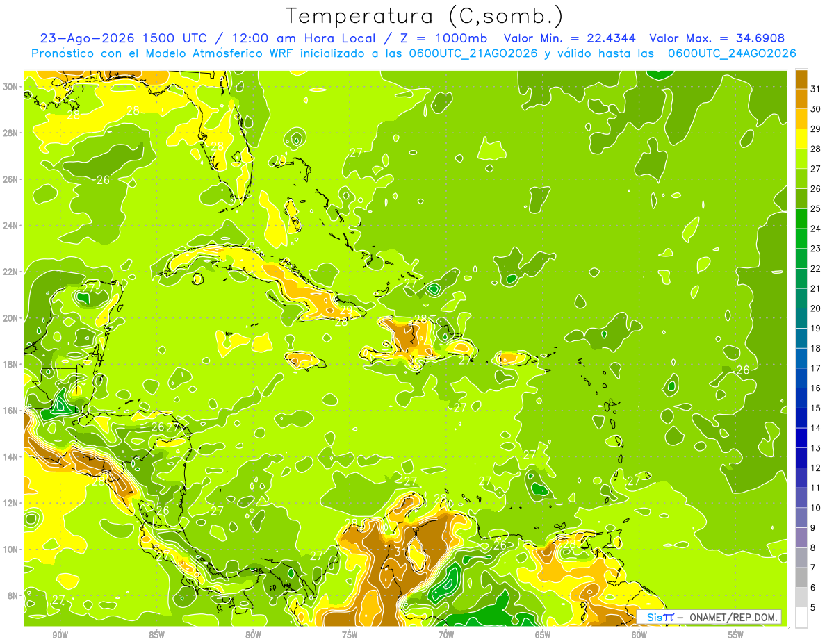Click the yellow legend swatch between 28 and 29
This screenshot has width=834, height=644.
click(x=802, y=138)
